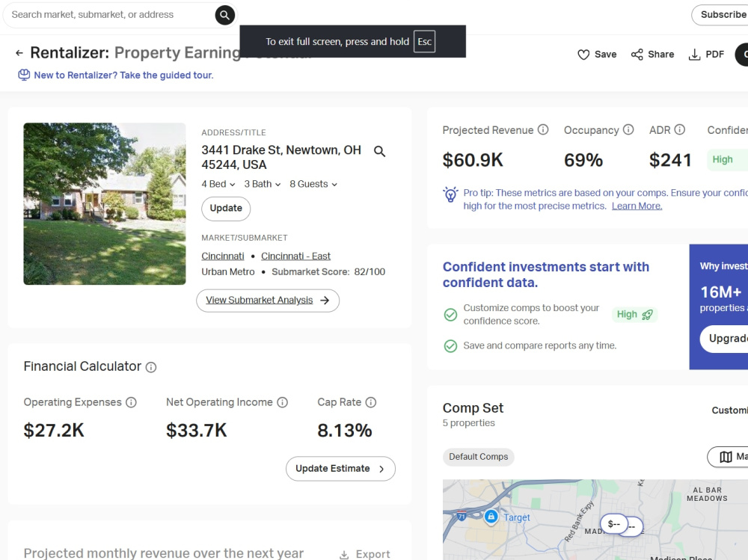The height and width of the screenshot is (560, 748).
Task: Click Save label in header
Action: tap(605, 55)
